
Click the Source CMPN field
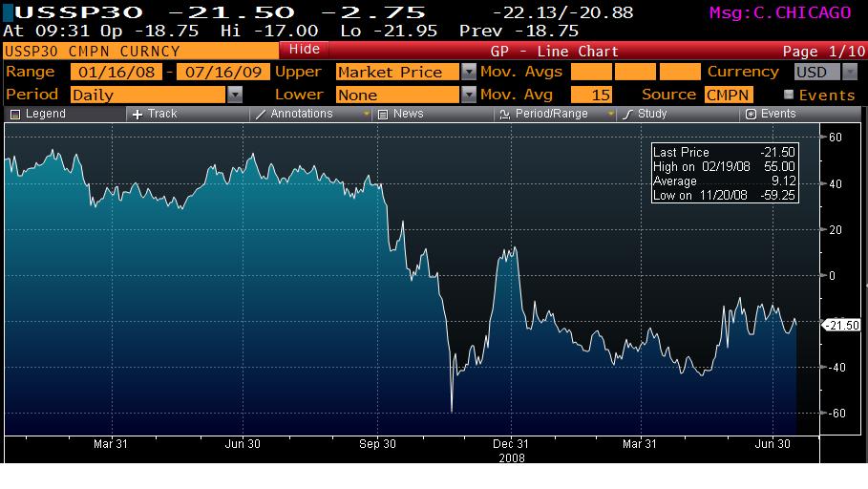(x=729, y=95)
